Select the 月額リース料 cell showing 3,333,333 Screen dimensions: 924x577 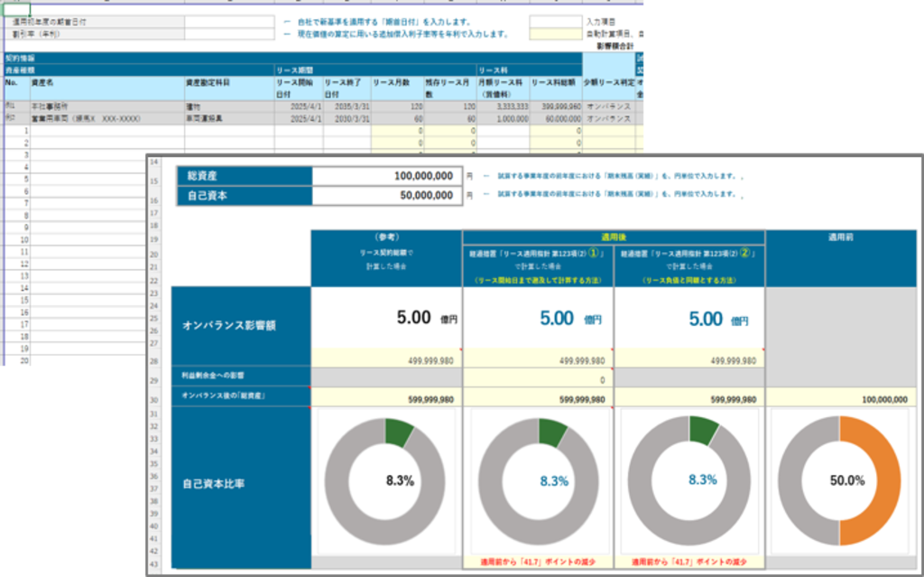click(x=503, y=106)
